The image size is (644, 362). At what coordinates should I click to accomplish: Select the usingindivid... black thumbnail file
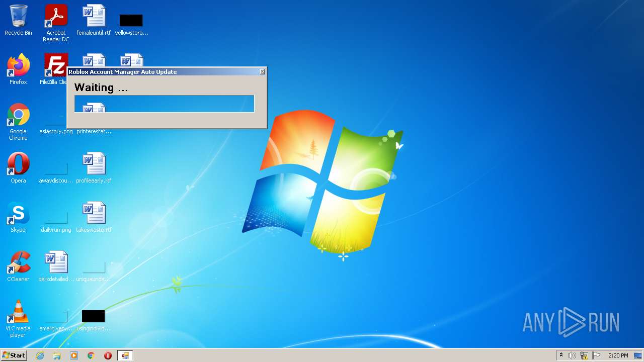click(94, 320)
